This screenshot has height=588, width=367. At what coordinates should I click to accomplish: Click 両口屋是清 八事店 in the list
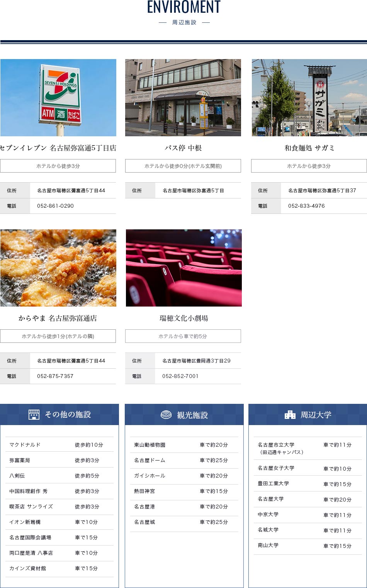click(x=31, y=553)
